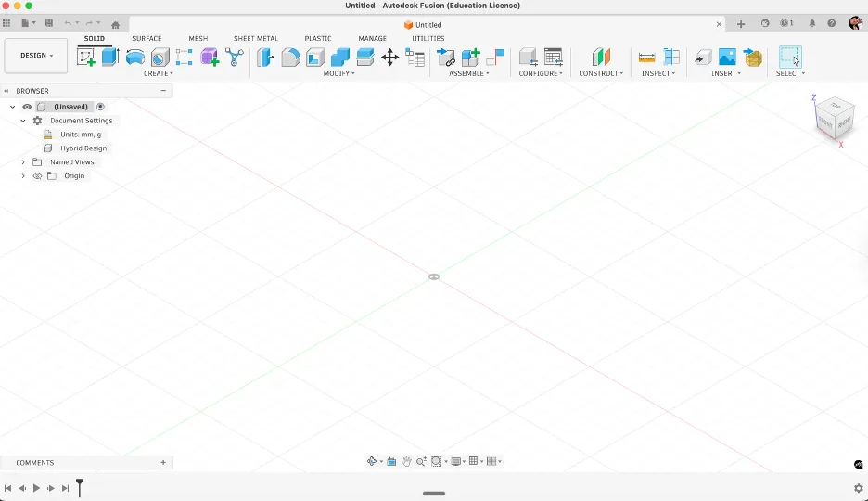Switch to the MANAGE tab
The image size is (868, 501).
(372, 38)
